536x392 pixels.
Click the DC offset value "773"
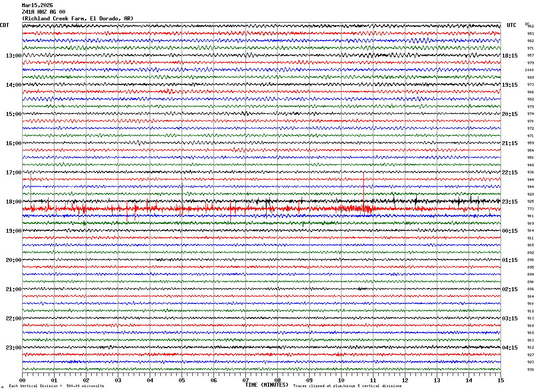tap(530, 209)
